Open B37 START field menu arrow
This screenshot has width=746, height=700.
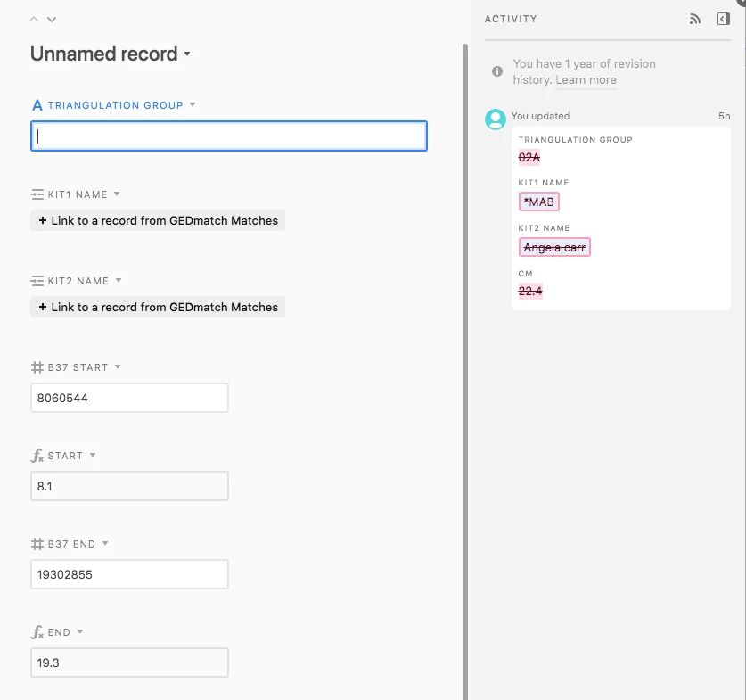click(x=118, y=366)
